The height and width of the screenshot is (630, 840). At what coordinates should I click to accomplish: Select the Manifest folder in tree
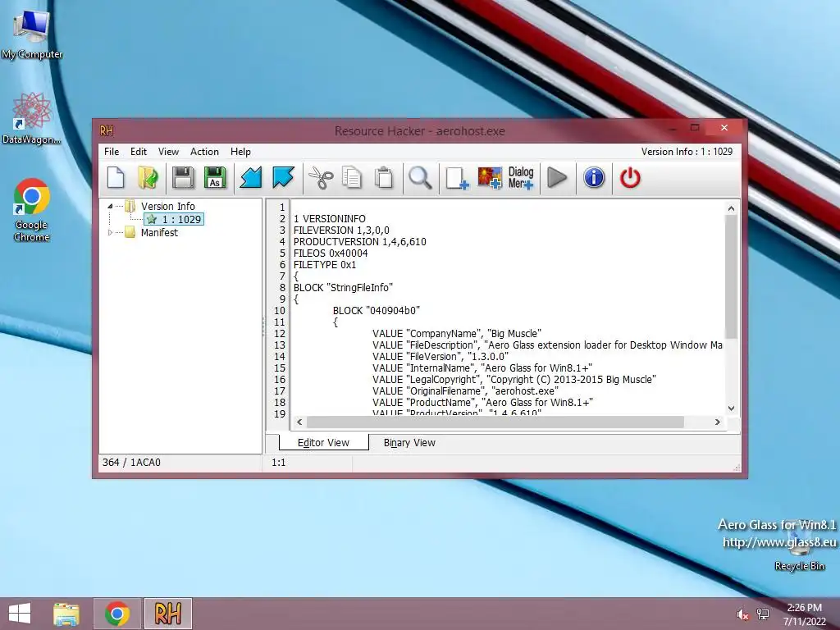pyautogui.click(x=159, y=232)
